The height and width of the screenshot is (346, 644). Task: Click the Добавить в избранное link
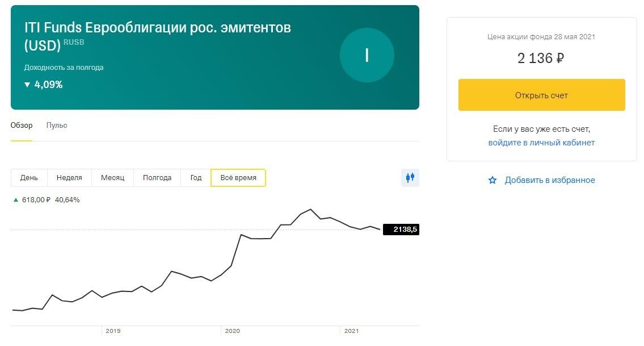[x=550, y=180]
